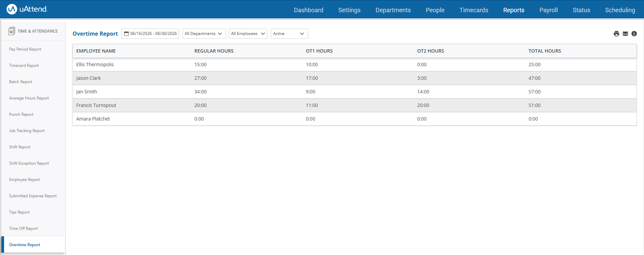Open the Job Tracking Report
644x255 pixels.
click(27, 131)
